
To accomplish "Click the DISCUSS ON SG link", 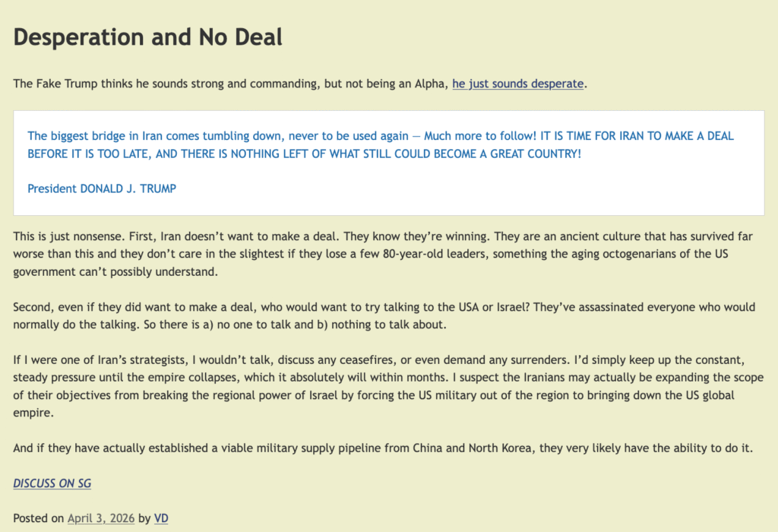I will pos(52,483).
